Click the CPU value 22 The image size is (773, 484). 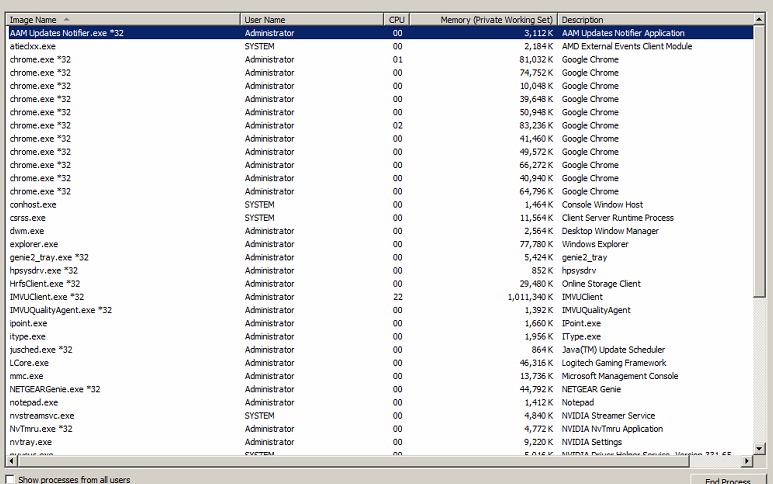(398, 297)
